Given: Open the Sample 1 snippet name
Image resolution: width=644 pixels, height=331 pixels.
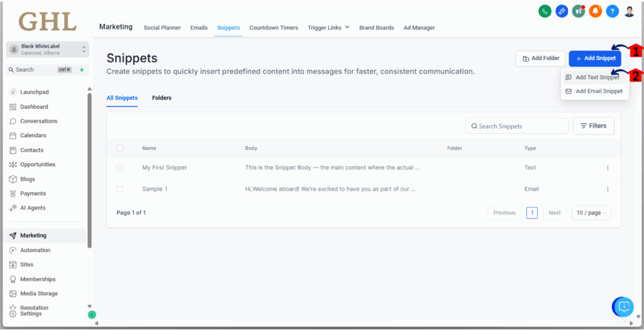Looking at the screenshot, I should [x=155, y=189].
